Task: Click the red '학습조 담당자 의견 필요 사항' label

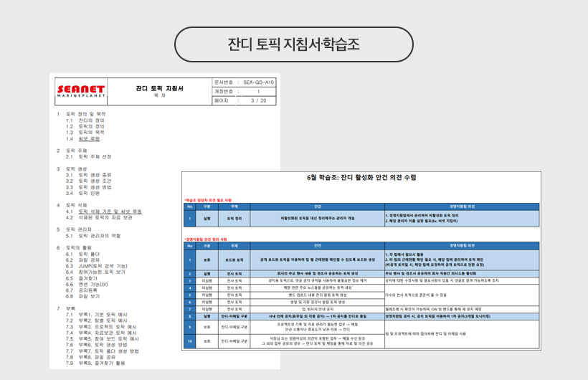Action: click(x=209, y=200)
